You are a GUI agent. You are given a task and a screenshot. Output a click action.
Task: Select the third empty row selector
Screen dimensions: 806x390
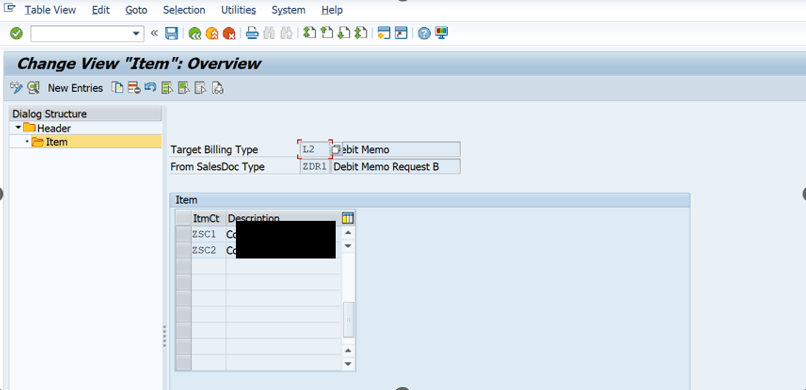(x=184, y=298)
